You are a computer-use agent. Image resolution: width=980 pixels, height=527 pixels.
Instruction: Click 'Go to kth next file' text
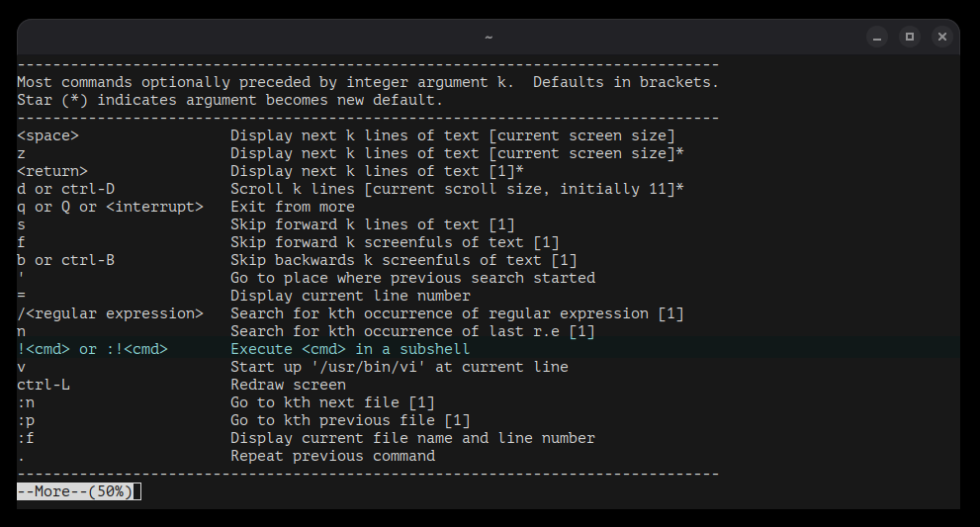pyautogui.click(x=332, y=402)
